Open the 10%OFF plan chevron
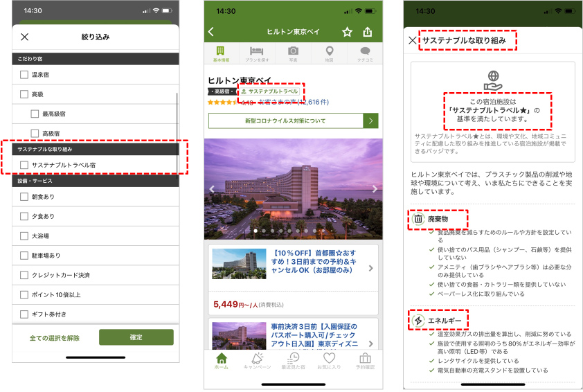The height and width of the screenshot is (392, 583). (x=371, y=268)
